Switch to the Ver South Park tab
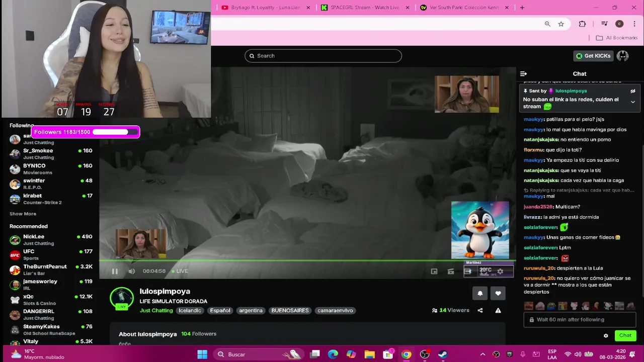The image size is (644, 362). click(x=465, y=8)
